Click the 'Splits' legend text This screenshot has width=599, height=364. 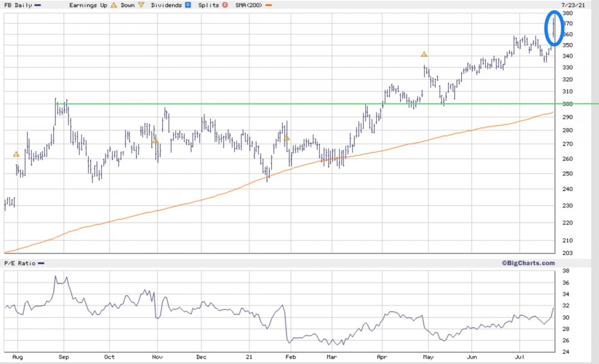pyautogui.click(x=208, y=5)
